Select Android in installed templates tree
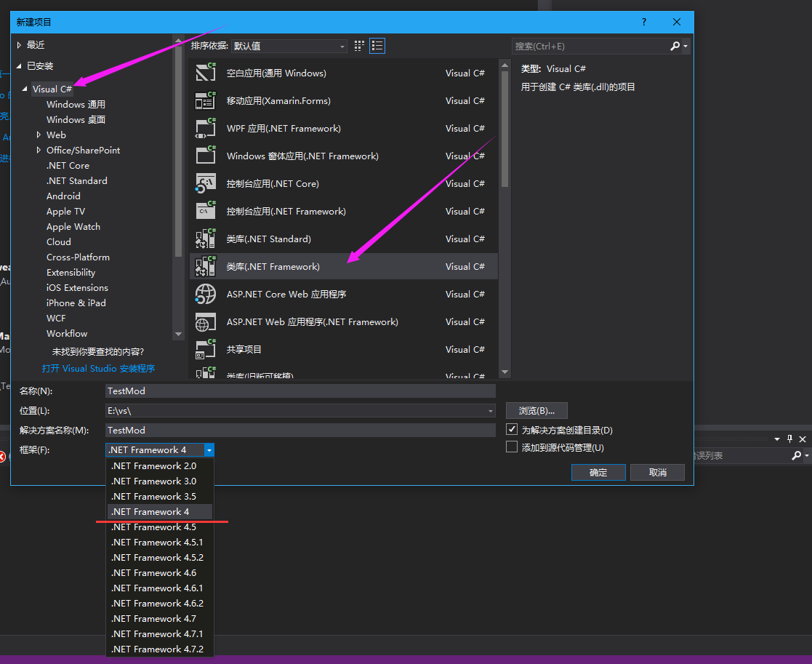The width and height of the screenshot is (812, 664). (x=63, y=196)
